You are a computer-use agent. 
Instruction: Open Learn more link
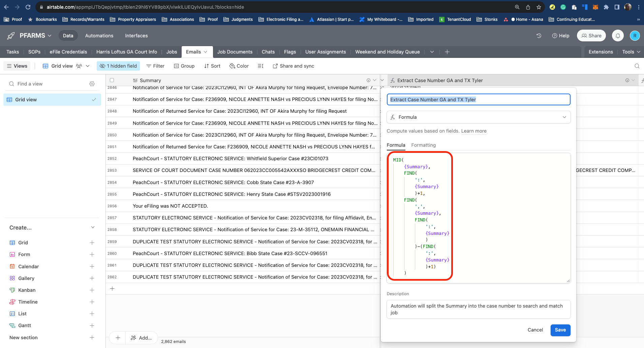click(474, 131)
